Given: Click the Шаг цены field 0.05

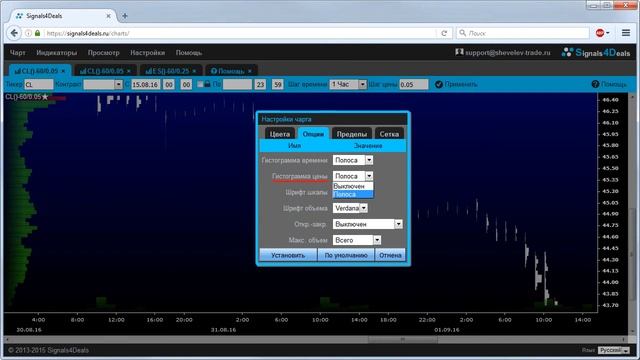Looking at the screenshot, I should [x=413, y=84].
